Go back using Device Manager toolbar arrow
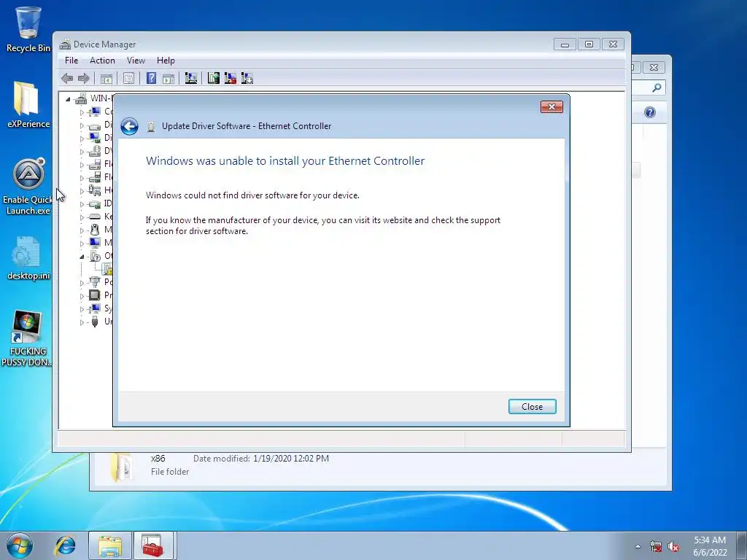This screenshot has height=560, width=747. click(67, 78)
